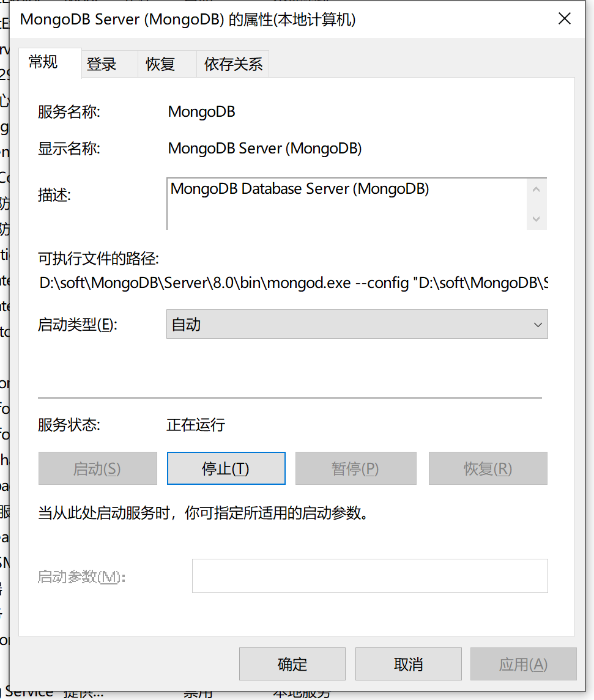Click the description scrollbar up arrow
Image resolution: width=594 pixels, height=700 pixels.
536,190
